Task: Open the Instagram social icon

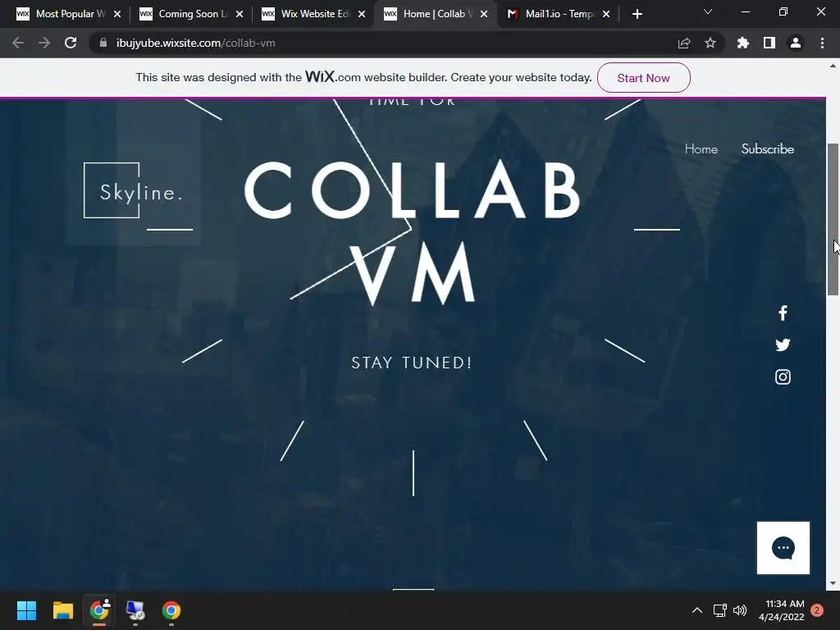Action: coord(783,377)
